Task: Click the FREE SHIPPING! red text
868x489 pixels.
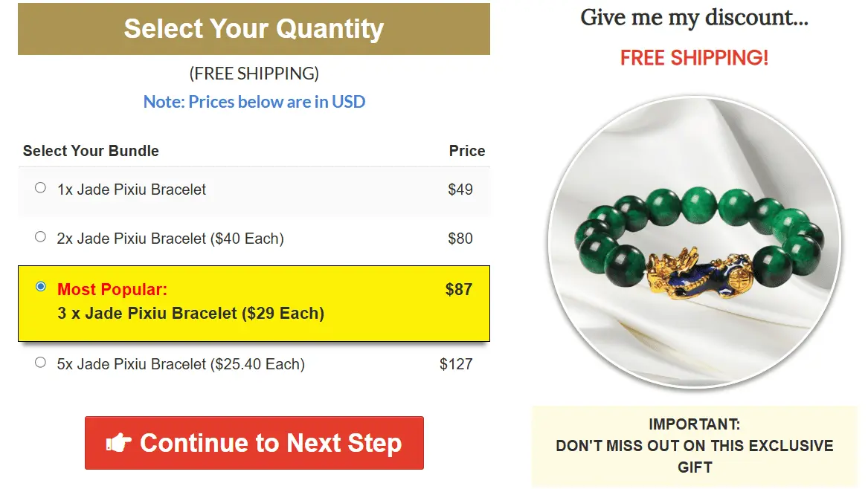Action: [693, 58]
